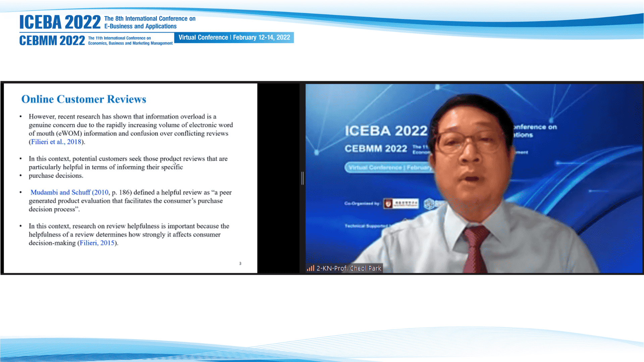Click the 'However, recent research has shown' bullet
644x362 pixels.
coord(131,129)
